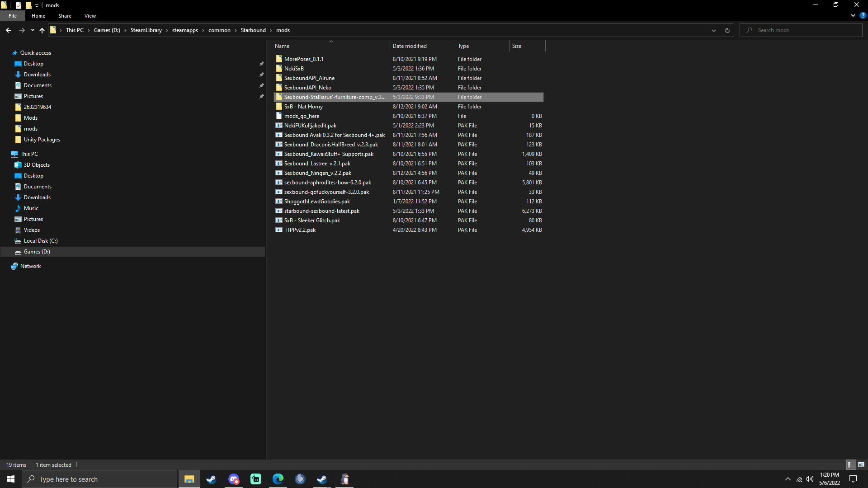Open Discord from the taskbar
The width and height of the screenshot is (868, 488).
tap(234, 479)
